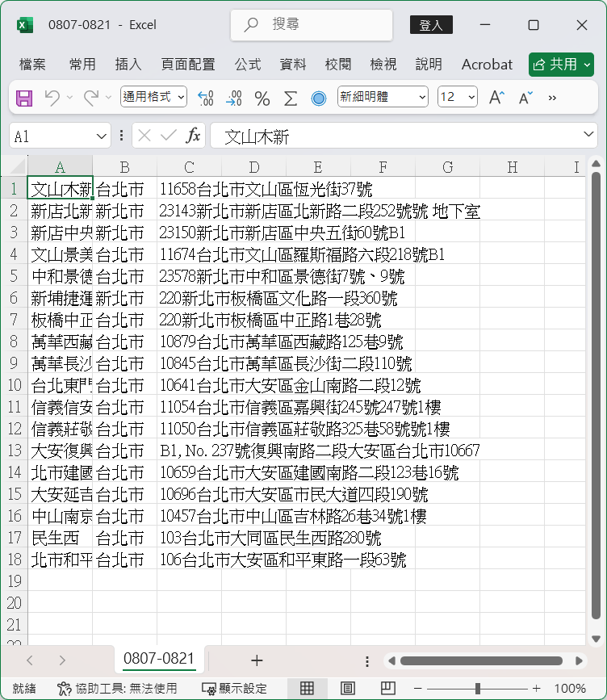Open the 公式 tab
This screenshot has width=607, height=700.
pyautogui.click(x=248, y=65)
